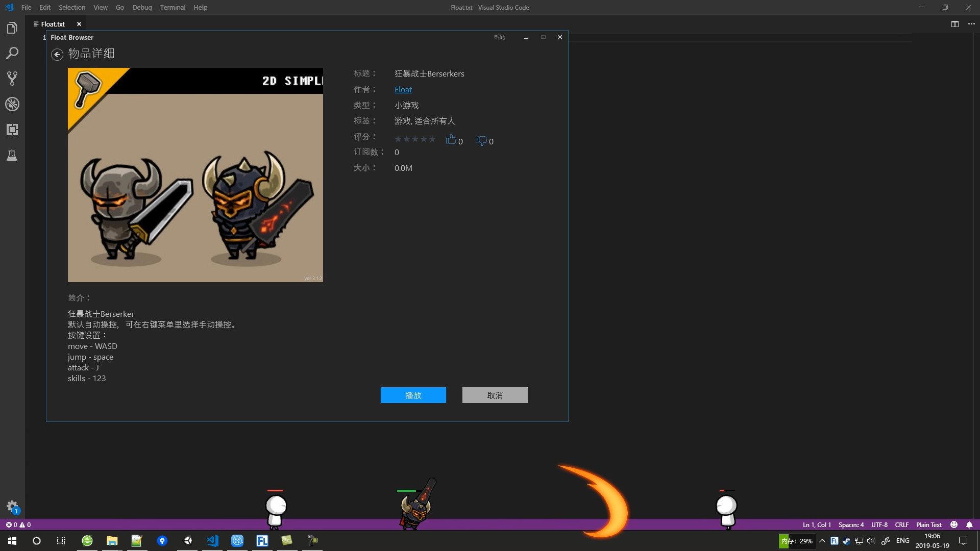Toggle the thumbs-down dislike icon
Image resolution: width=980 pixels, height=551 pixels.
481,141
